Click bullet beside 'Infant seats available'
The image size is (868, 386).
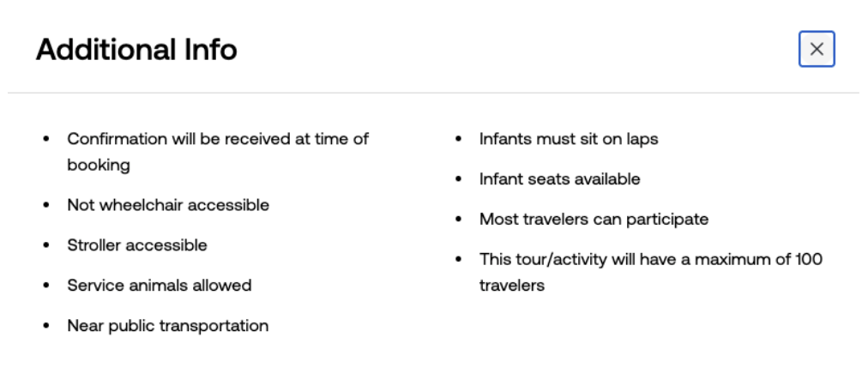click(458, 179)
